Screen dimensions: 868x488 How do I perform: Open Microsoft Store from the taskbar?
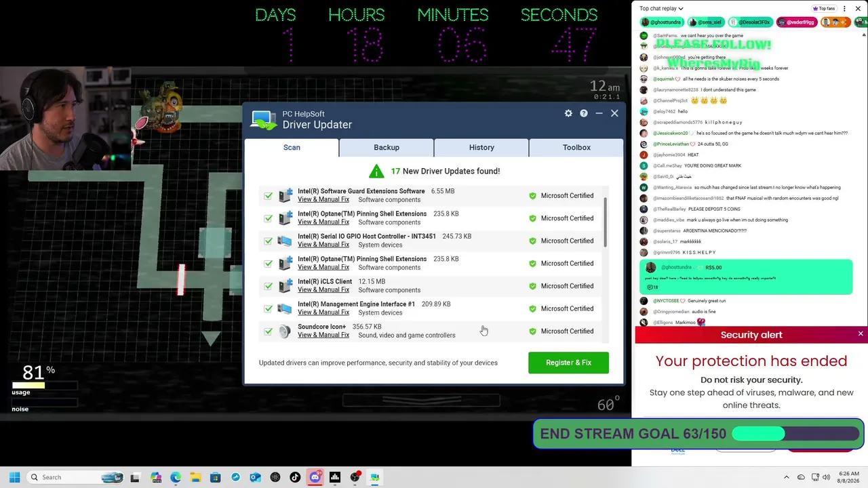click(215, 477)
